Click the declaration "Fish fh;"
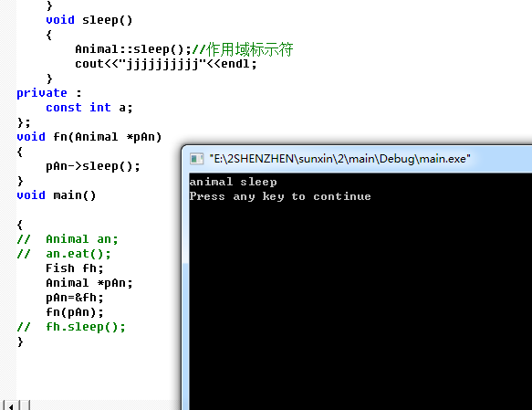This screenshot has height=410, width=532. [75, 268]
